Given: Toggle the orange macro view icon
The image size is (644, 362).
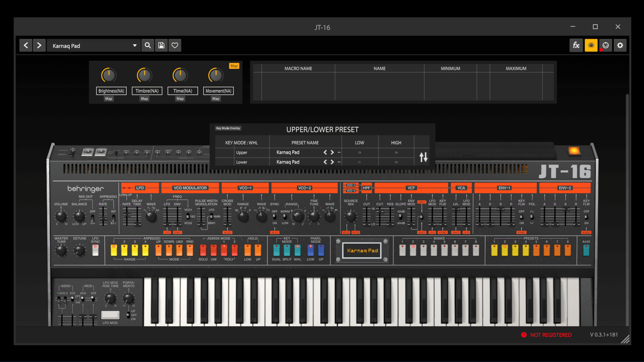Looking at the screenshot, I should click(x=591, y=45).
